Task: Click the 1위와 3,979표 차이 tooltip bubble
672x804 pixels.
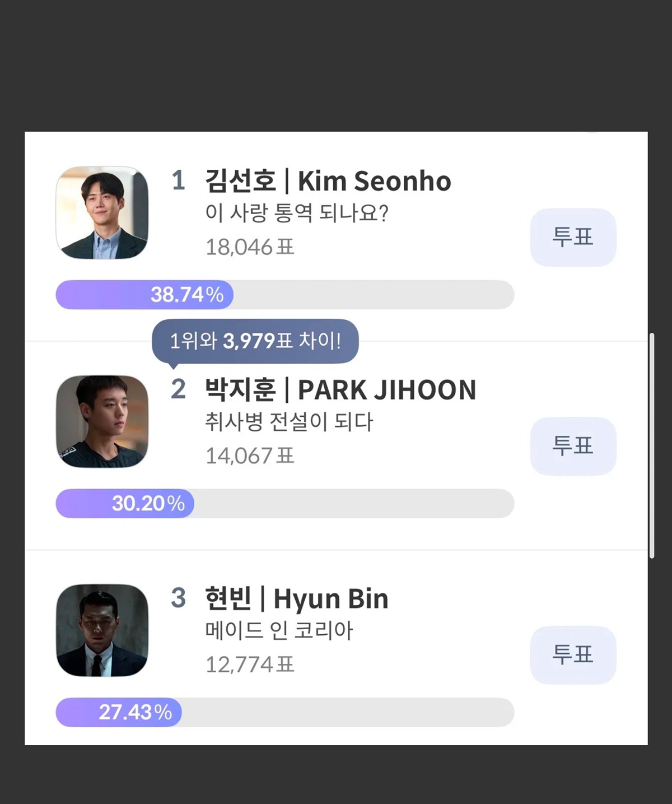Action: click(255, 341)
